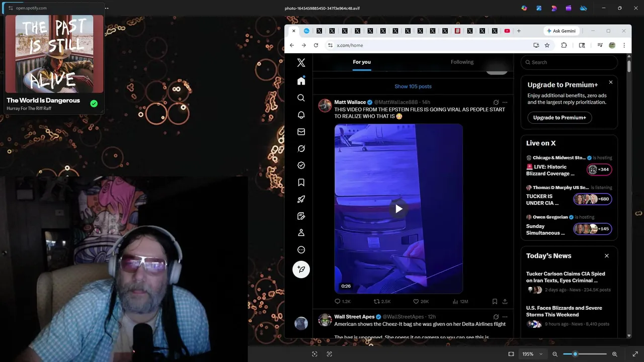Play the Epstein files video
Image resolution: width=644 pixels, height=362 pixels.
point(398,209)
